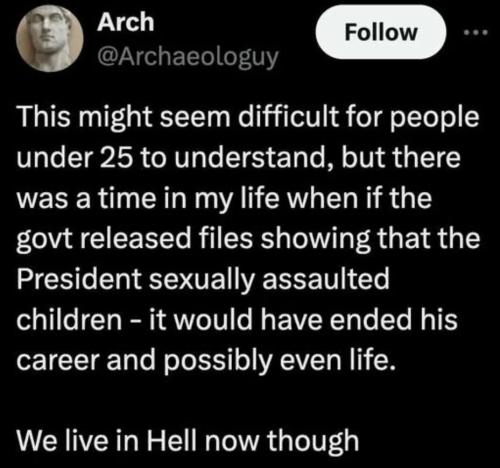Click the word 'difficult' in the first line
This screenshot has height=468, width=500.
tap(288, 117)
